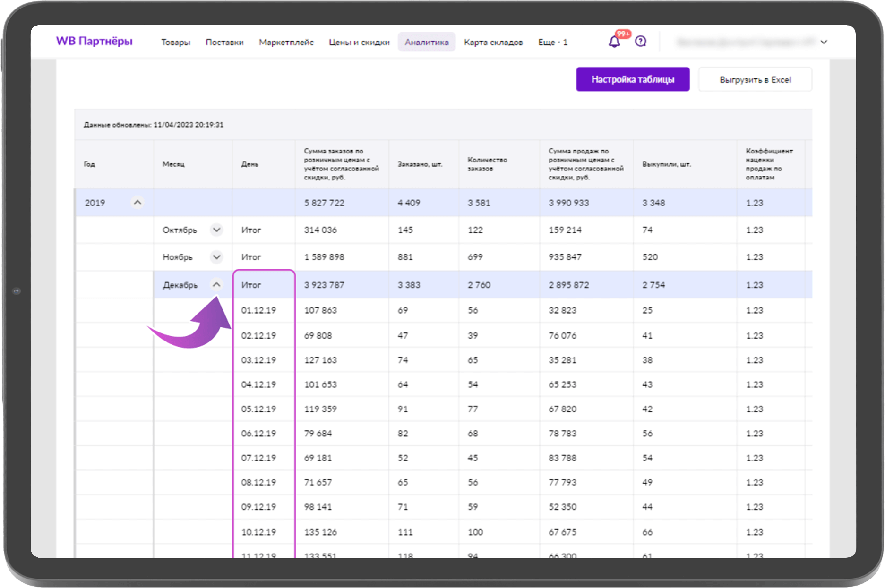Click the WB Партнёры logo
Image resolution: width=885 pixels, height=588 pixels.
(95, 42)
